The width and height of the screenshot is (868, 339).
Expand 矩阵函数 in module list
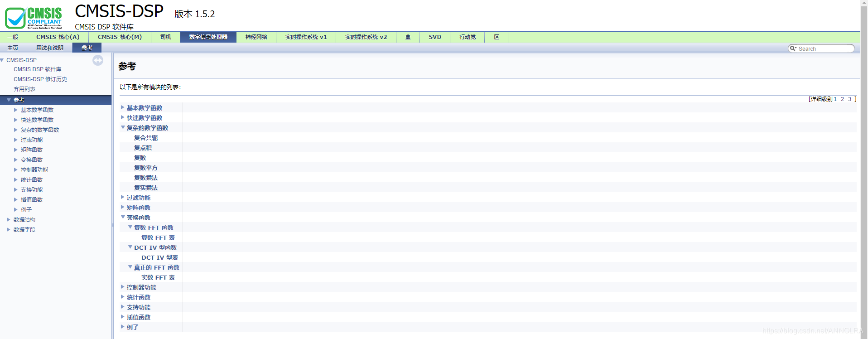click(123, 207)
